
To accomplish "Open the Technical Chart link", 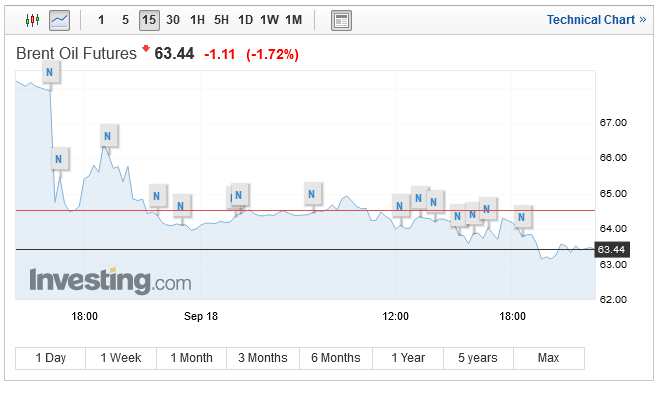I will pos(596,20).
